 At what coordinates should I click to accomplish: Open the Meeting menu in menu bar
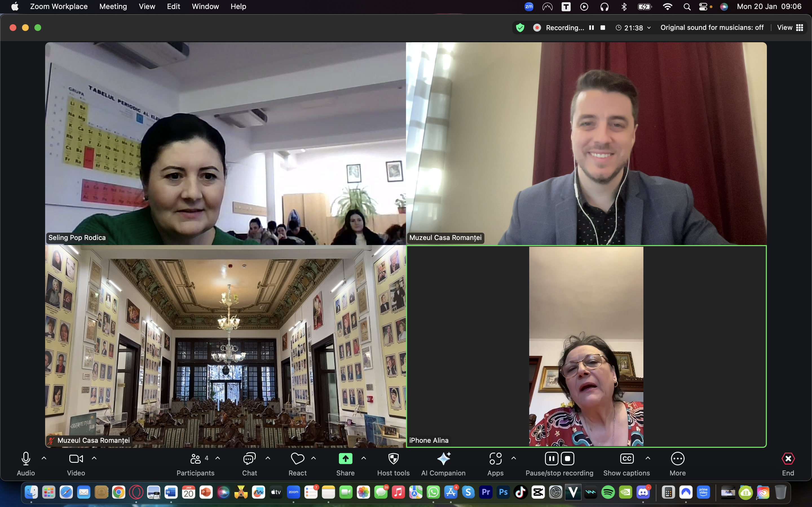click(x=113, y=6)
